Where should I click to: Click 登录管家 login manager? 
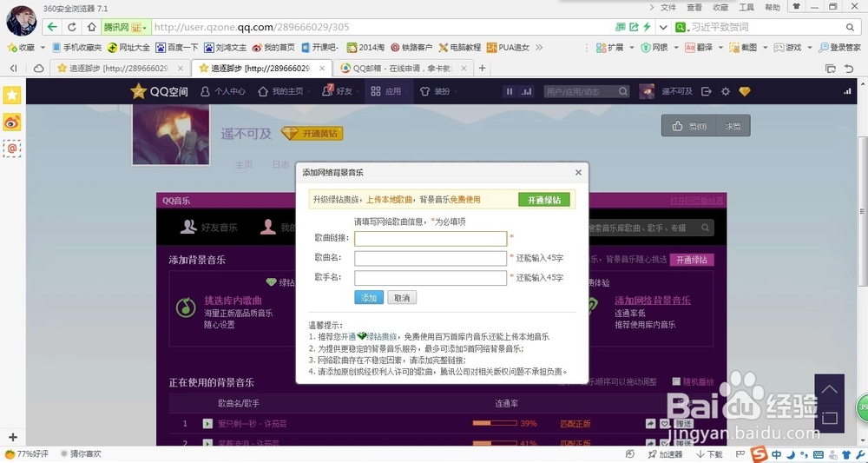839,48
